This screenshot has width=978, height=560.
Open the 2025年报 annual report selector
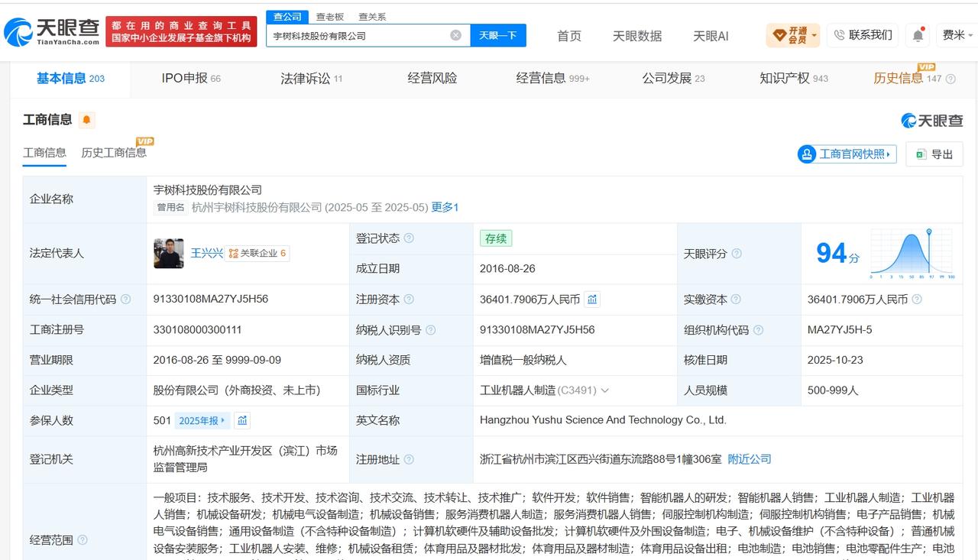pos(201,420)
